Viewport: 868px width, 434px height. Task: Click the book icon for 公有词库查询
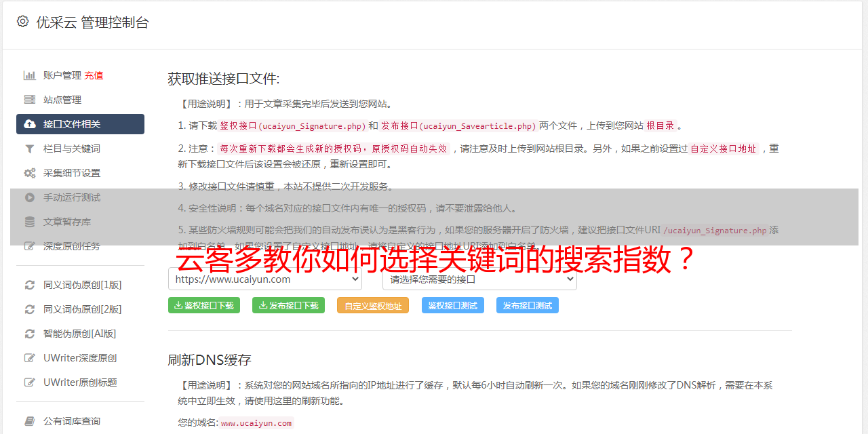(30, 421)
